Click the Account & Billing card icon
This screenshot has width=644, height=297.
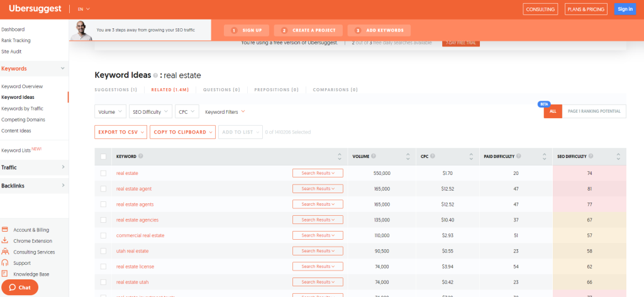coord(5,230)
